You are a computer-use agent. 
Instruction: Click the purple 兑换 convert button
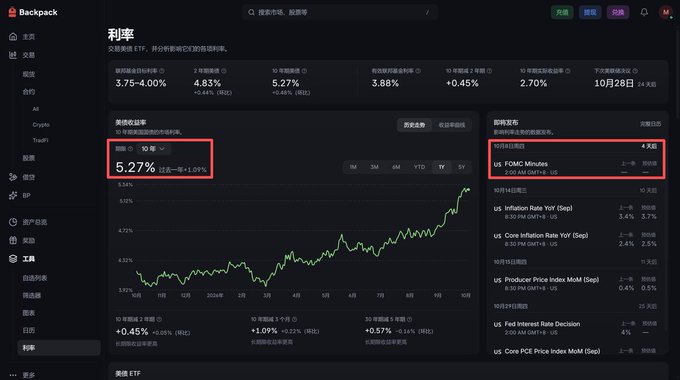[618, 12]
